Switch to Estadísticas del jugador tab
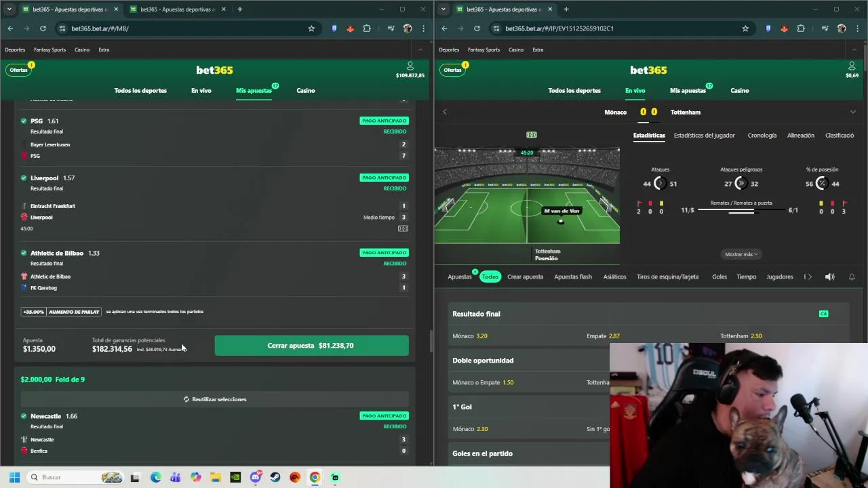 (x=704, y=136)
